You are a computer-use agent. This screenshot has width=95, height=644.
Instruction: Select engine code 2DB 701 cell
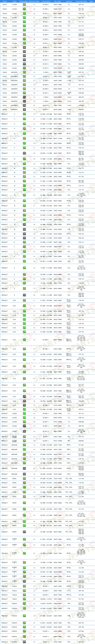[x=81, y=410]
